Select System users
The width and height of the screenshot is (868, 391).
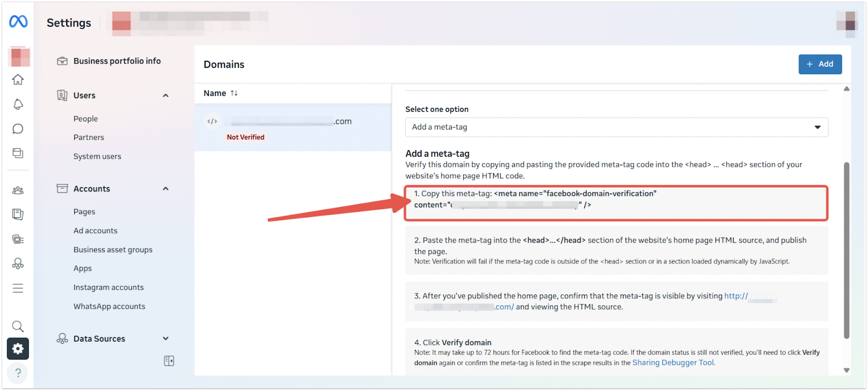97,157
